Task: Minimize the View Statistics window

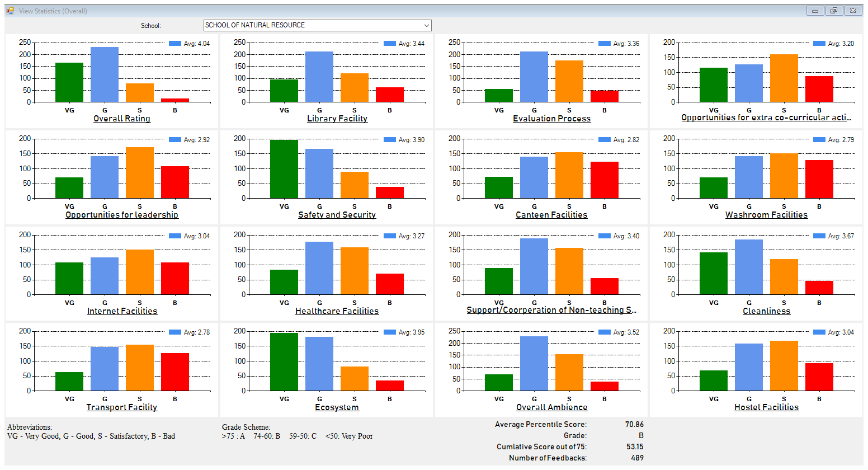Action: click(815, 11)
